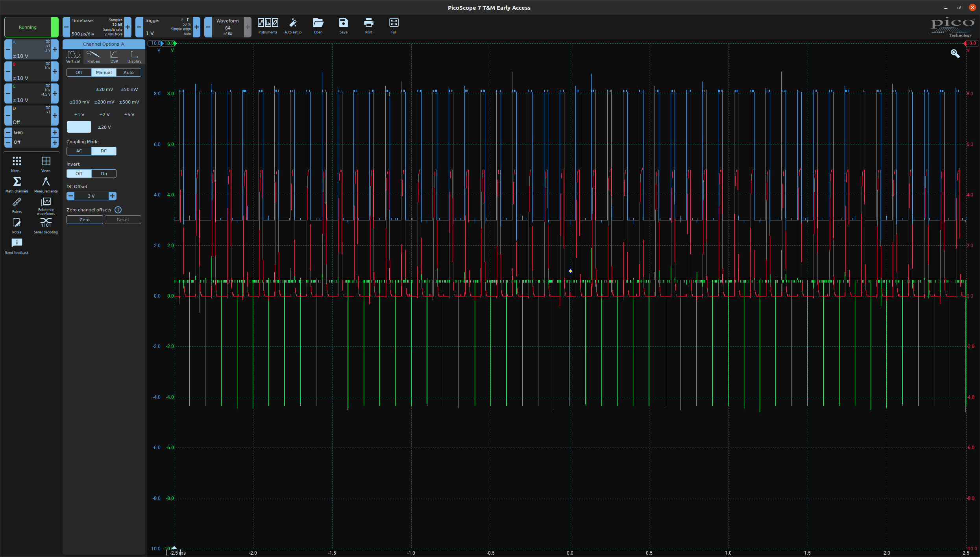Switch to the Probes tab
The width and height of the screenshot is (980, 557).
tap(93, 57)
